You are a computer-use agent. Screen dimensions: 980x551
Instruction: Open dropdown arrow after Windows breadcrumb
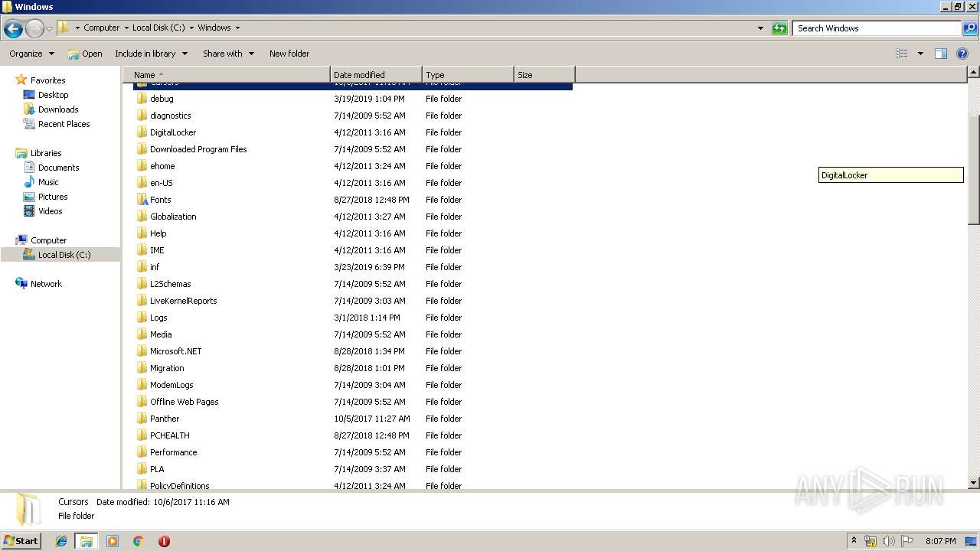[x=237, y=28]
